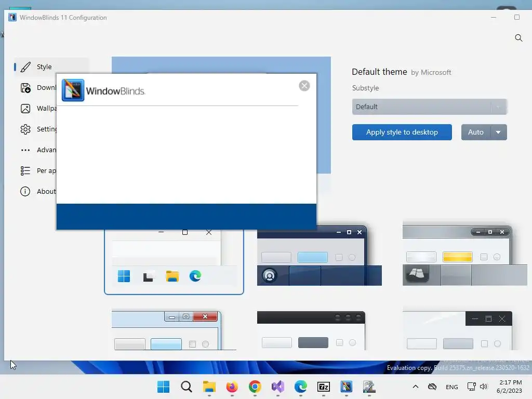The height and width of the screenshot is (399, 532).
Task: Open the clock showing 2:17 PM
Action: (x=509, y=387)
